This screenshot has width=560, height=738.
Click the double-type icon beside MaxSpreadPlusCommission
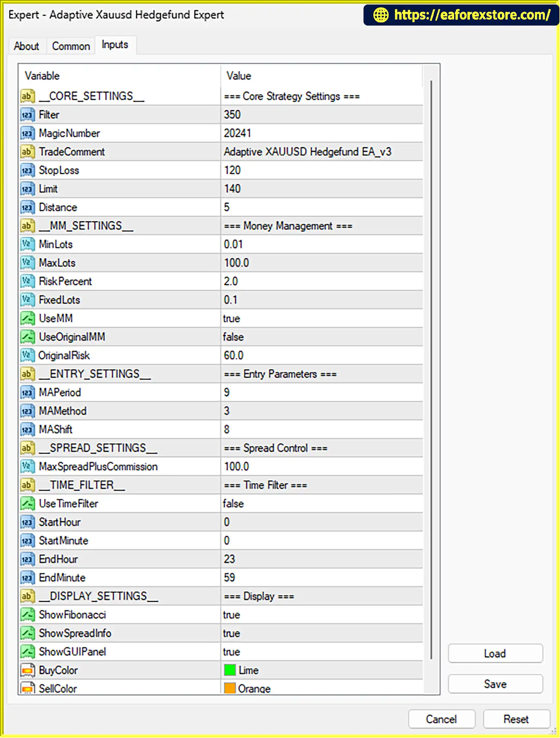click(x=27, y=467)
